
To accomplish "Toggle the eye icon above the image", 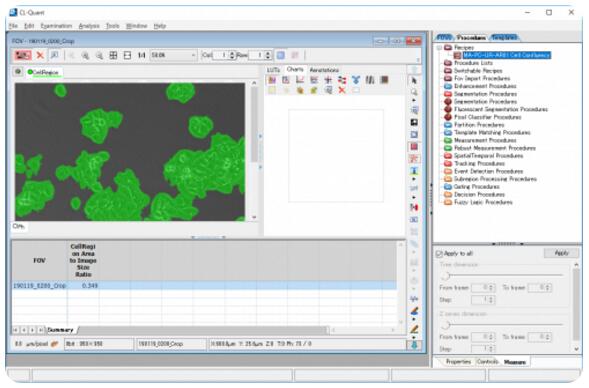I will pos(18,71).
